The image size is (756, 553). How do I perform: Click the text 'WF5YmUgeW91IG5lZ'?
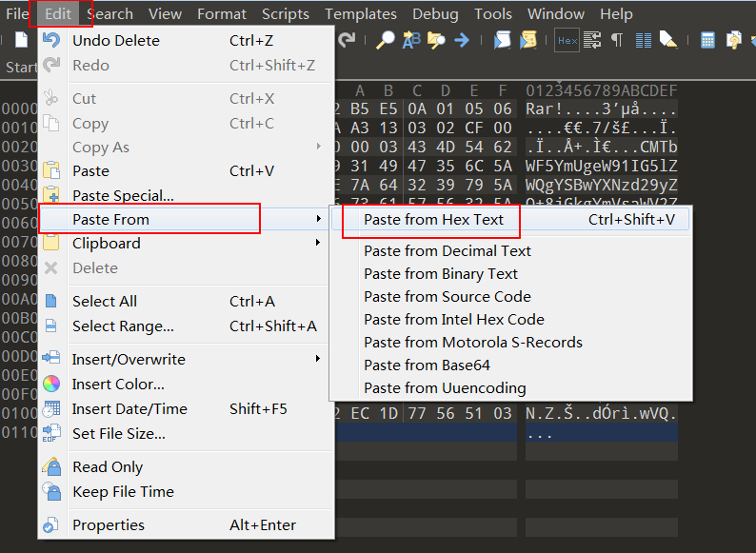[601, 166]
